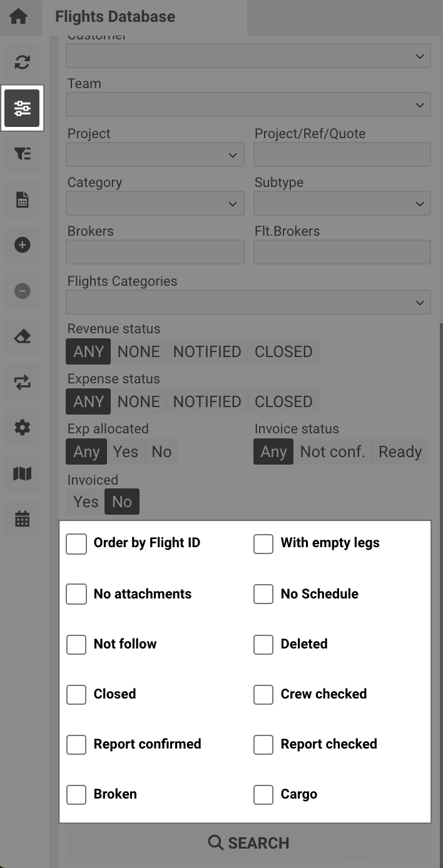Enable the Order by Flight ID checkbox
Image resolution: width=443 pixels, height=868 pixels.
(76, 544)
